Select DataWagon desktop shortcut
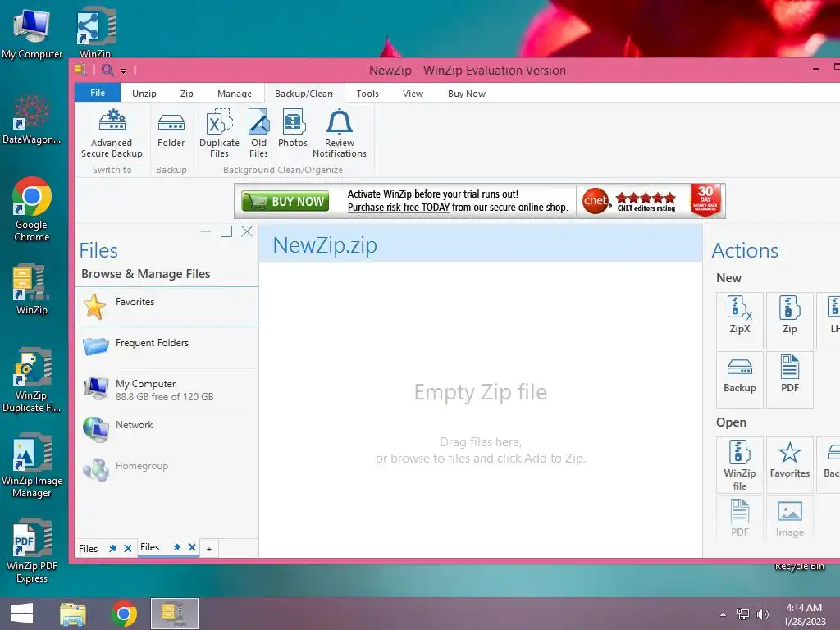 [32, 119]
